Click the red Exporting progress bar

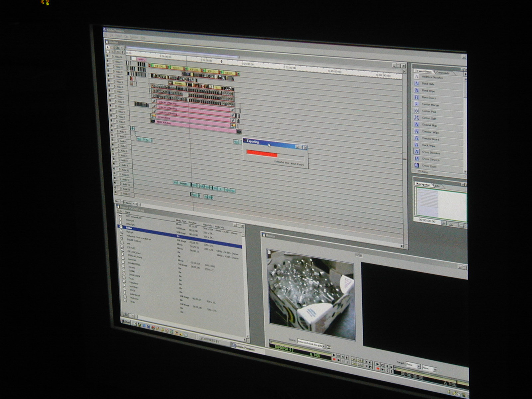pos(262,154)
